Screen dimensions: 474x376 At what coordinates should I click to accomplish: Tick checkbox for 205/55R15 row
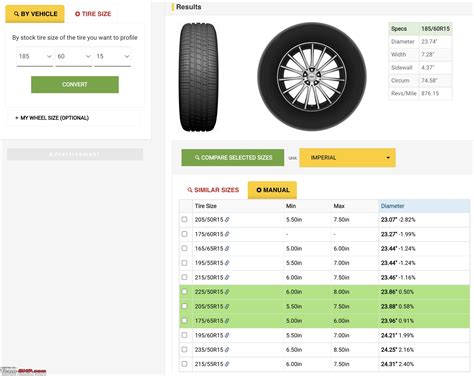pos(184,306)
